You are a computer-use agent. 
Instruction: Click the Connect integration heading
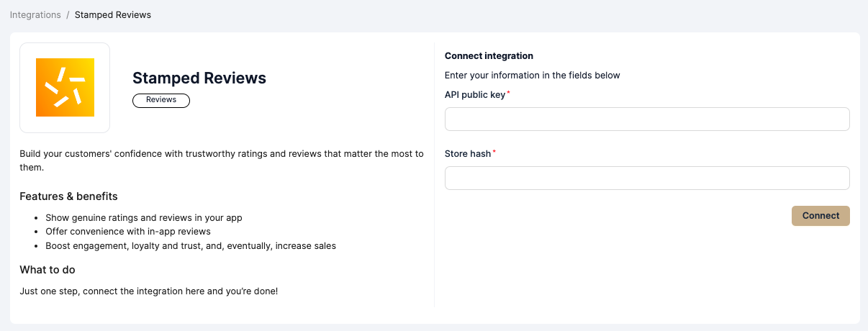click(x=489, y=56)
